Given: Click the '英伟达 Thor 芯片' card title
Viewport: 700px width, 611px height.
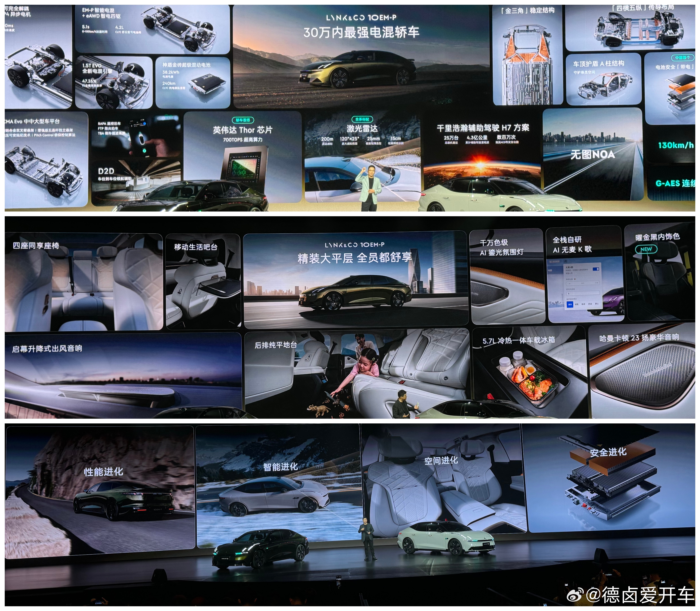Looking at the screenshot, I should point(243,130).
